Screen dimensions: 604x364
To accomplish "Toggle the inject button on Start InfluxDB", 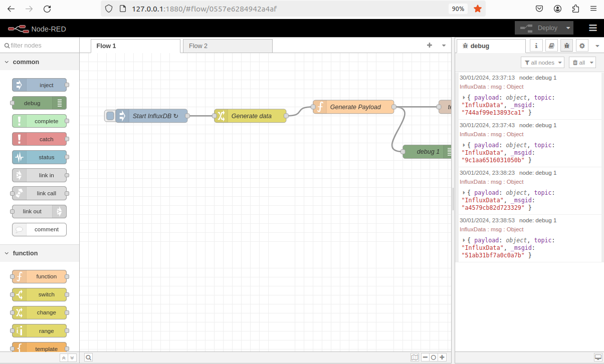I will [110, 116].
